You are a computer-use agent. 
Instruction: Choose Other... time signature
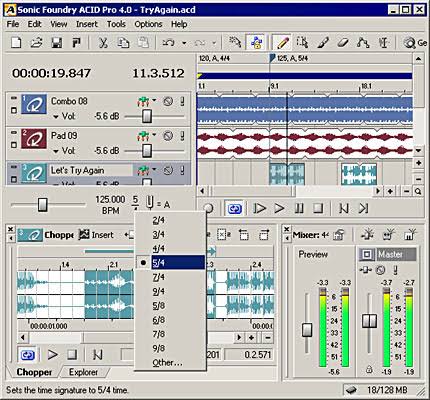[171, 363]
